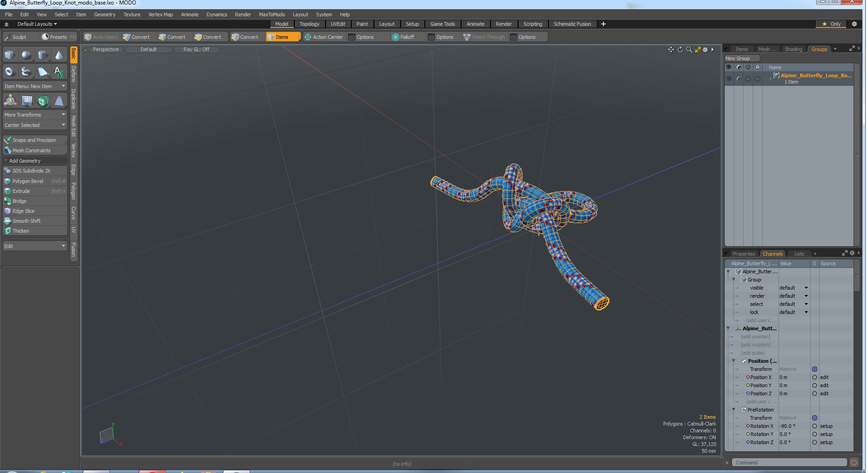Click the New Group button

click(741, 58)
